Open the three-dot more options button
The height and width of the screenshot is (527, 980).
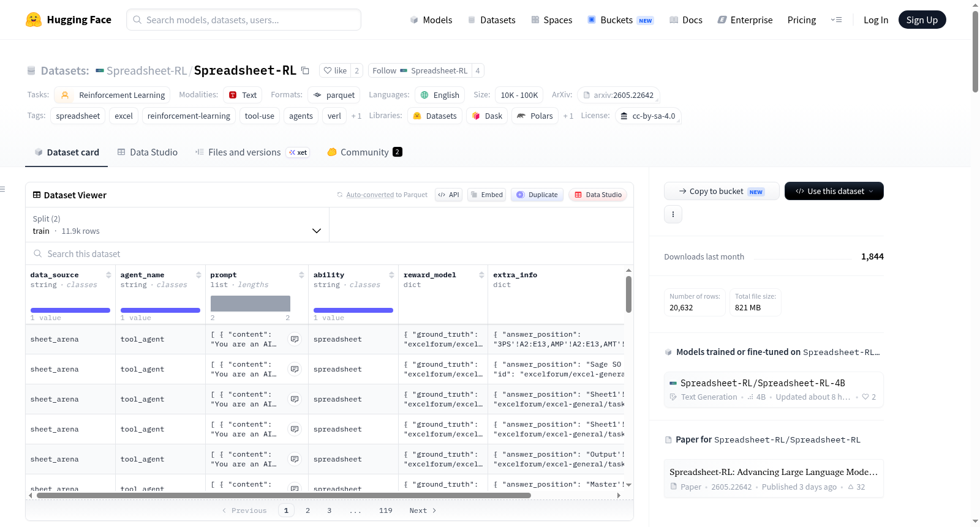pyautogui.click(x=673, y=214)
